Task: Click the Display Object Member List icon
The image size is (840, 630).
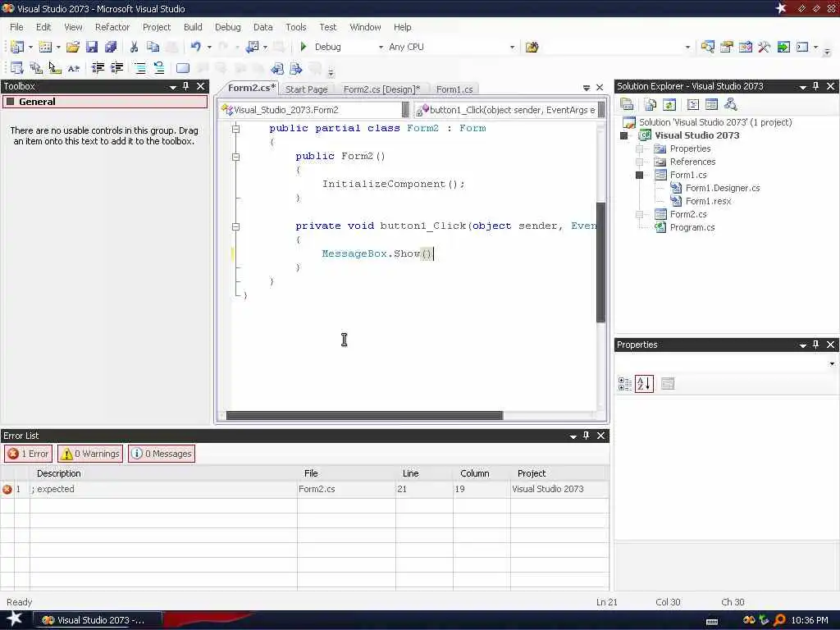Action: click(16, 68)
